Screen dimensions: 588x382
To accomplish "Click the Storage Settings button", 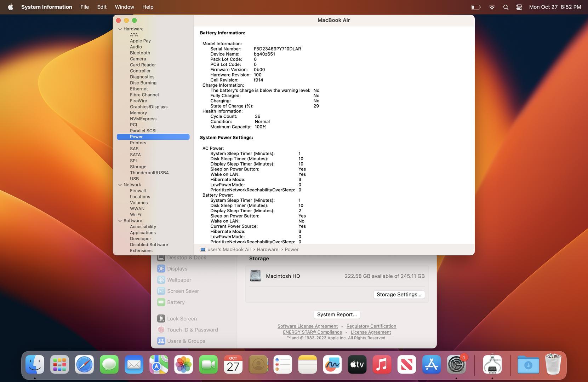I will pyautogui.click(x=399, y=295).
